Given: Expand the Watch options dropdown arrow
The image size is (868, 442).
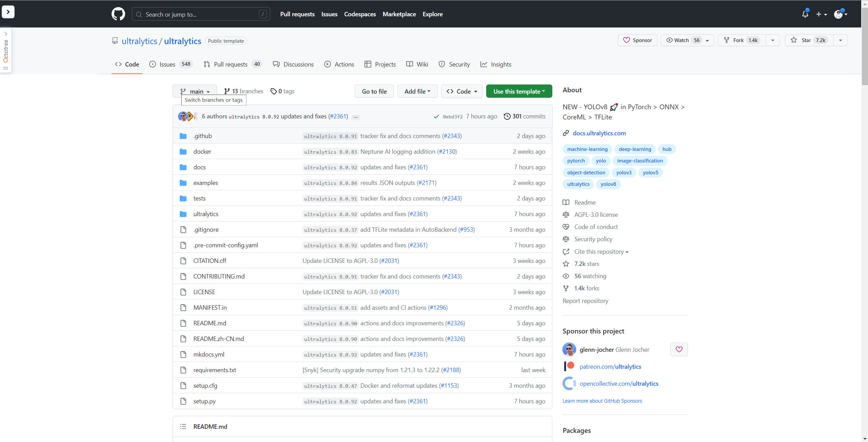Looking at the screenshot, I should click(x=708, y=40).
